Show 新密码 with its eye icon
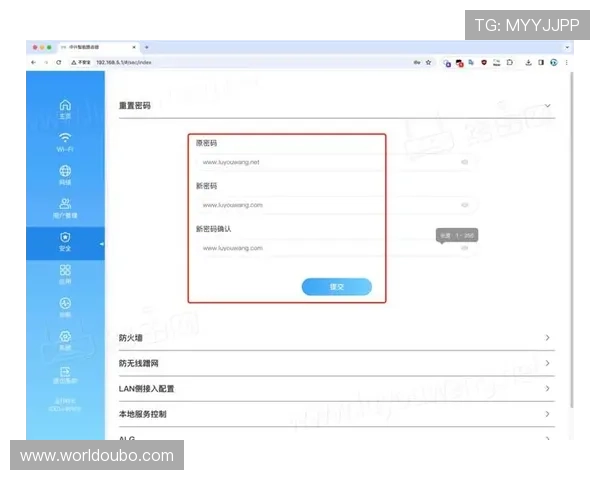 coord(465,205)
